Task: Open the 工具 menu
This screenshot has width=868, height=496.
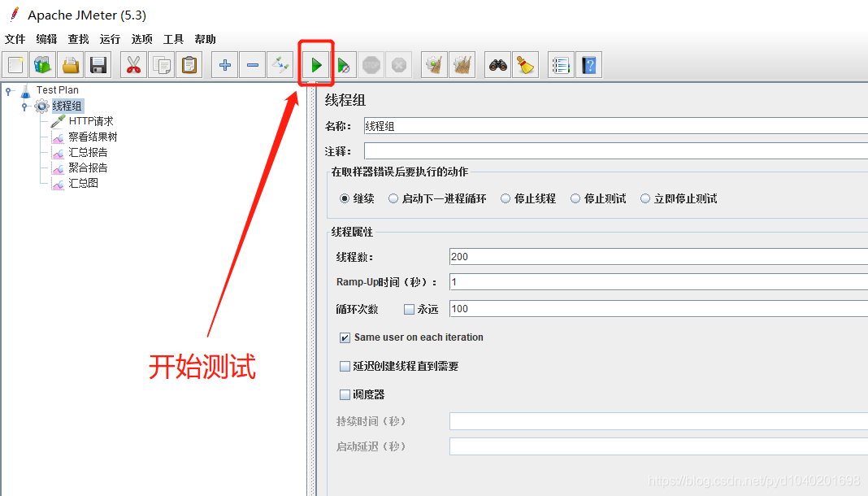Action: tap(173, 39)
